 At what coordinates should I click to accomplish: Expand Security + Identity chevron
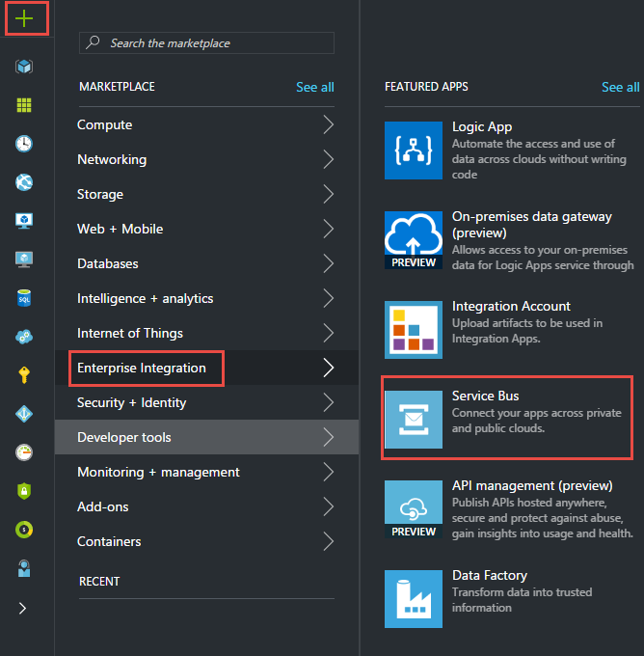[329, 402]
